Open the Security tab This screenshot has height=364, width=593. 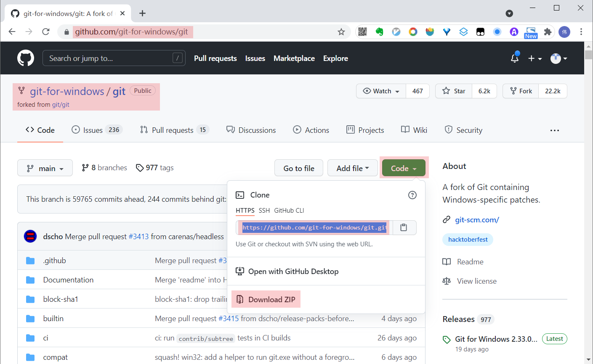pos(463,130)
